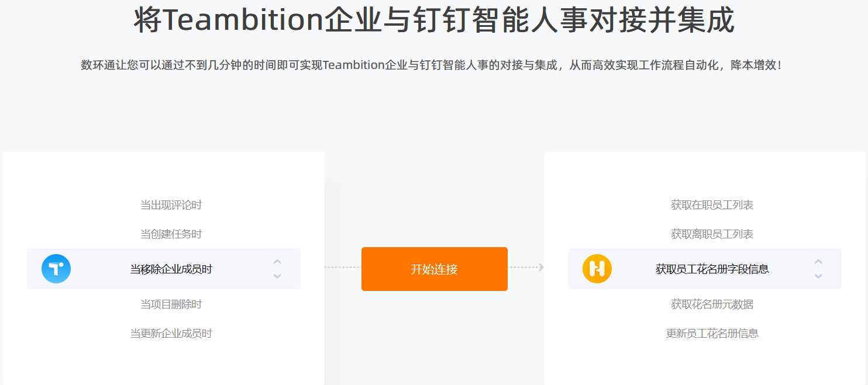This screenshot has height=385, width=868.
Task: Open the selected 获取员工花名册字段信息 action row
Action: coord(705,269)
